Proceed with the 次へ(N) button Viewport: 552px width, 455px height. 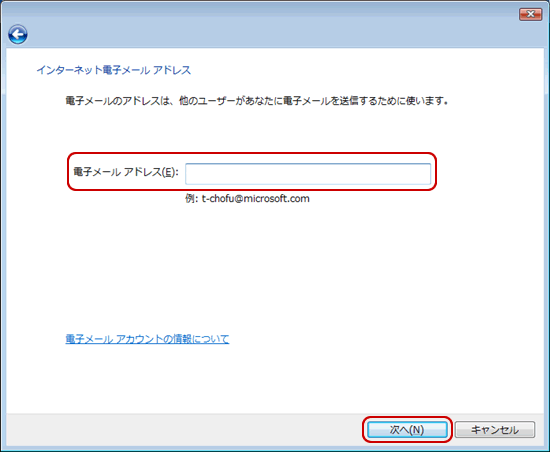(407, 430)
